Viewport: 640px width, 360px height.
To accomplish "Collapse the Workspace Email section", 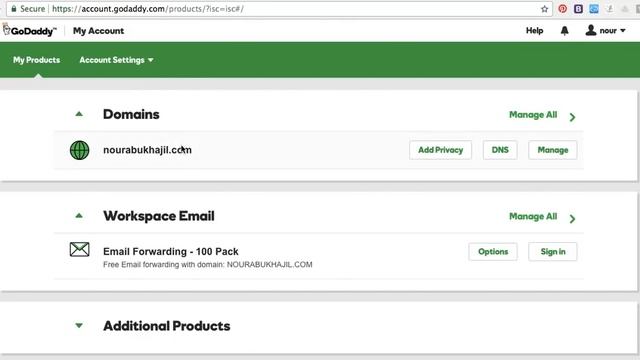I will [x=79, y=216].
